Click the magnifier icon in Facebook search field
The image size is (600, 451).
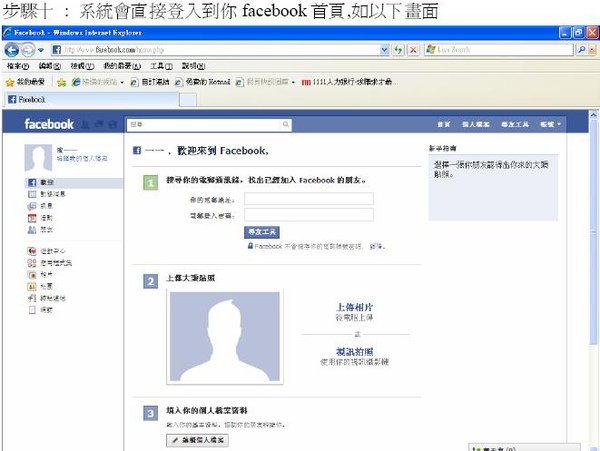tap(285, 124)
